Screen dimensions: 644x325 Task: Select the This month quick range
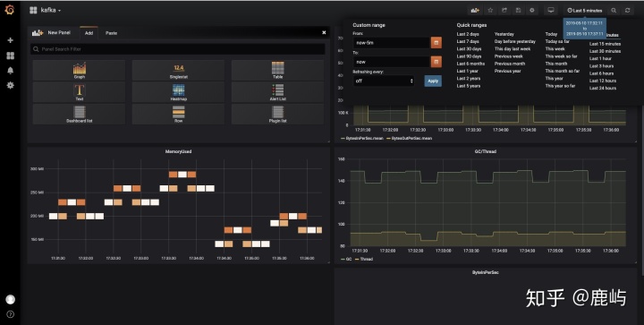click(556, 64)
